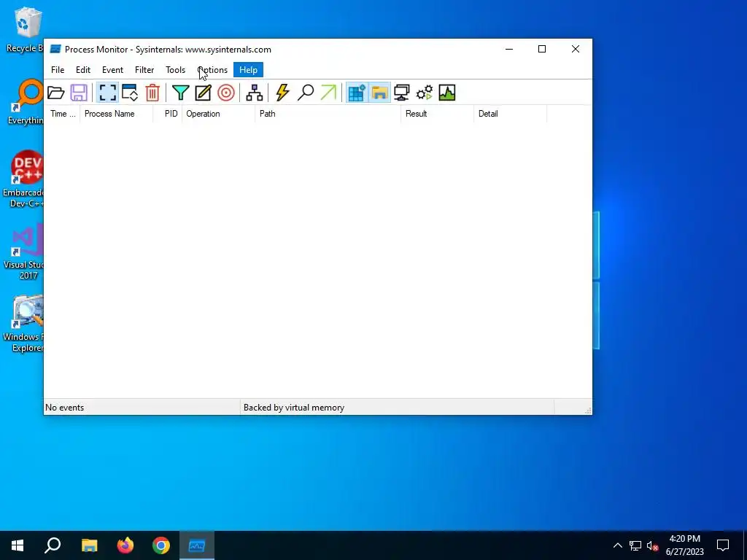Toggle the Autoscroll toolbar icon

[x=130, y=93]
